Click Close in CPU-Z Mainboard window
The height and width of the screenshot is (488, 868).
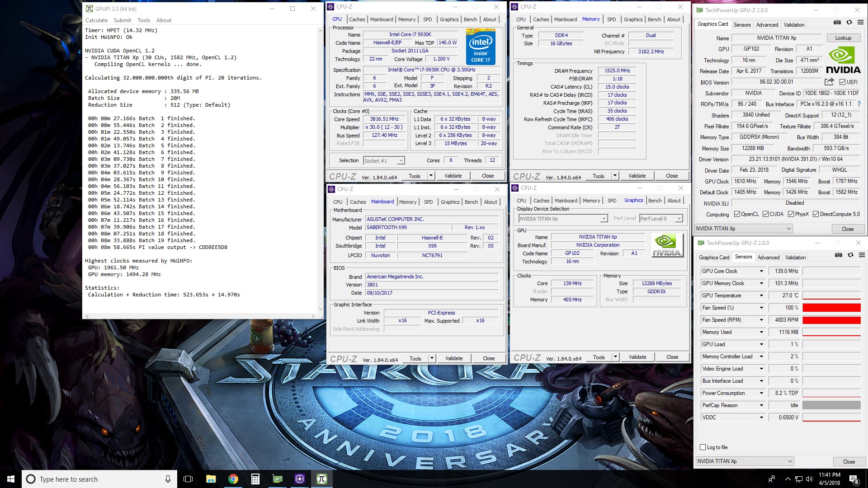pyautogui.click(x=489, y=358)
